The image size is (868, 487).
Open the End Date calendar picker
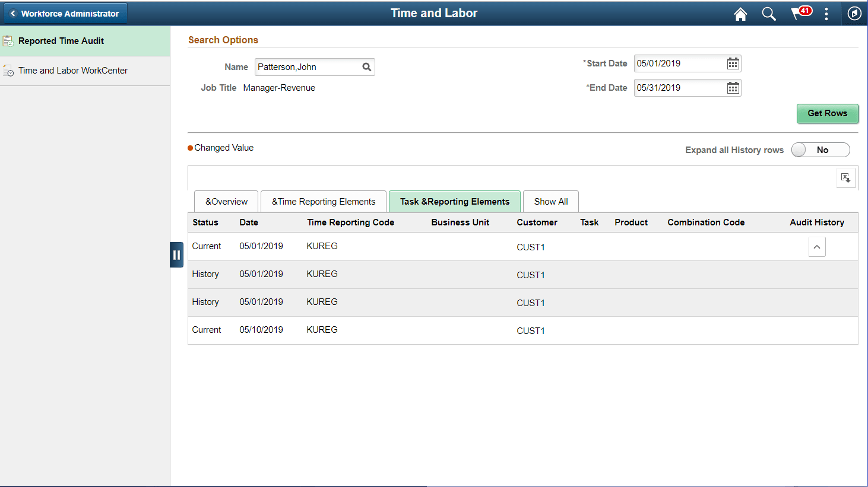pos(733,87)
